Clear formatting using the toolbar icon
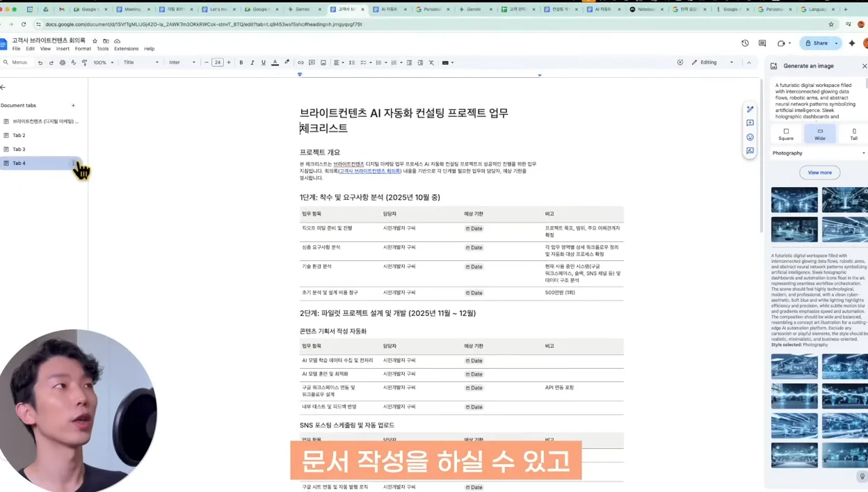 [431, 63]
